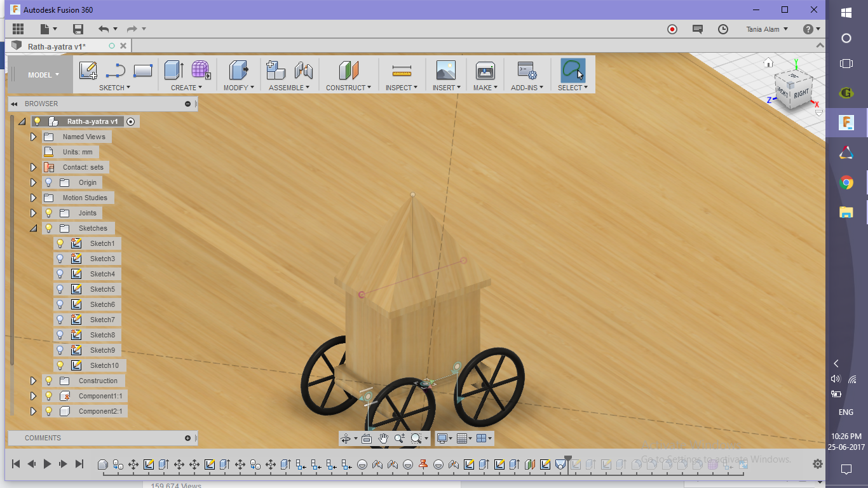Open the Tania Alam user dropdown

pyautogui.click(x=767, y=29)
